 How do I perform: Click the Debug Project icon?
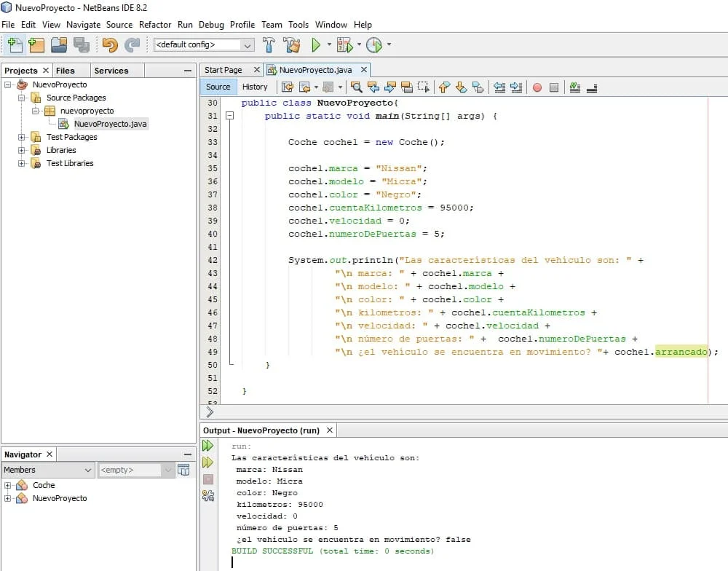[x=344, y=45]
